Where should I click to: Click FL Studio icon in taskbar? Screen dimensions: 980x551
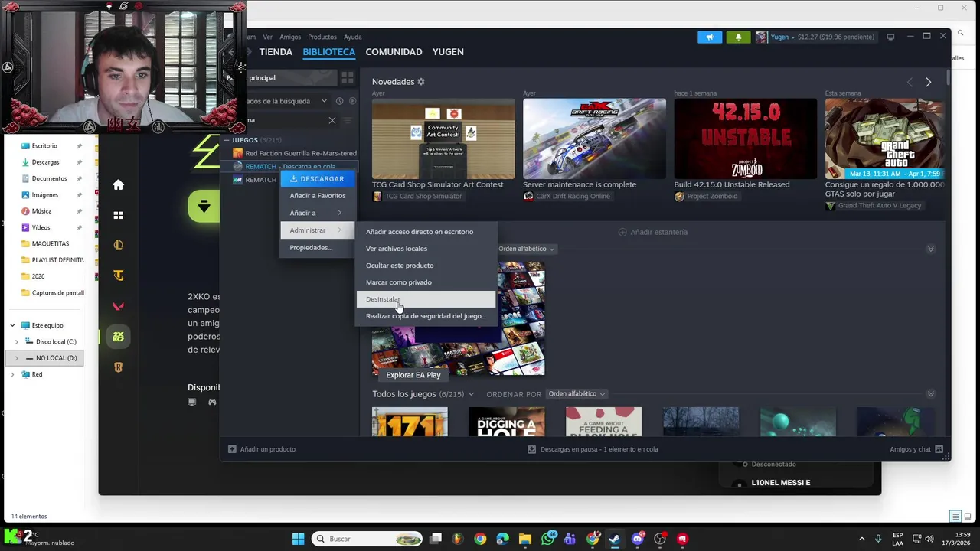[458, 539]
